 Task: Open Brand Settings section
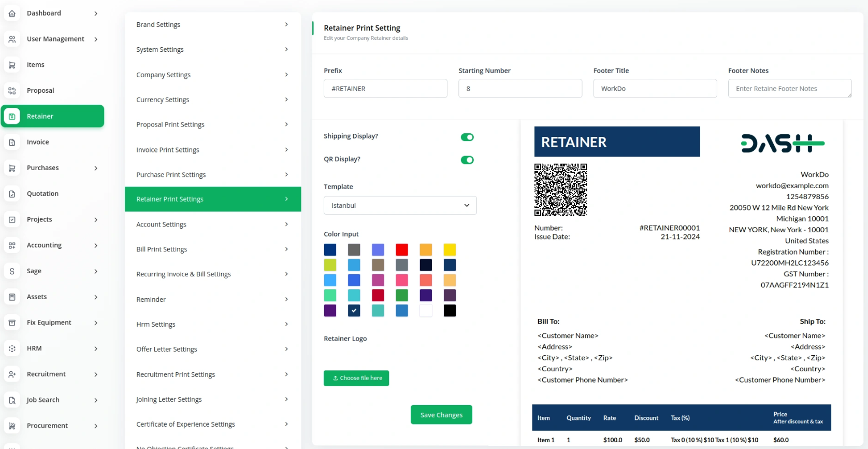(x=213, y=24)
